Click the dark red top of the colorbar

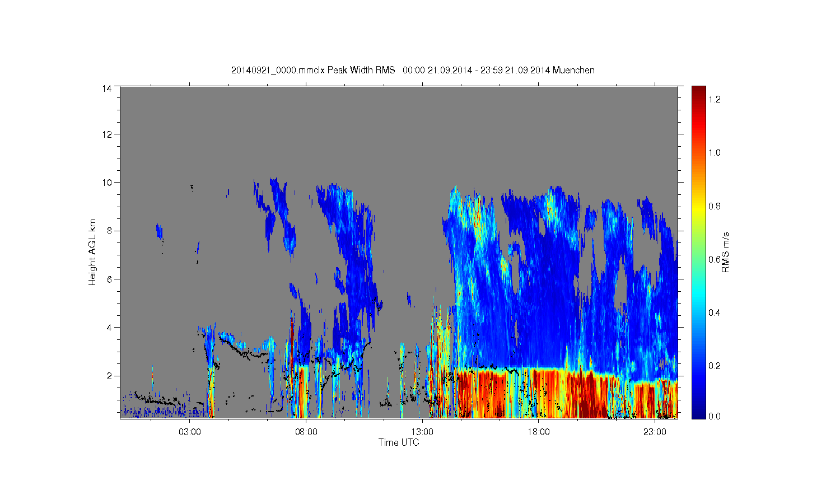[698, 92]
